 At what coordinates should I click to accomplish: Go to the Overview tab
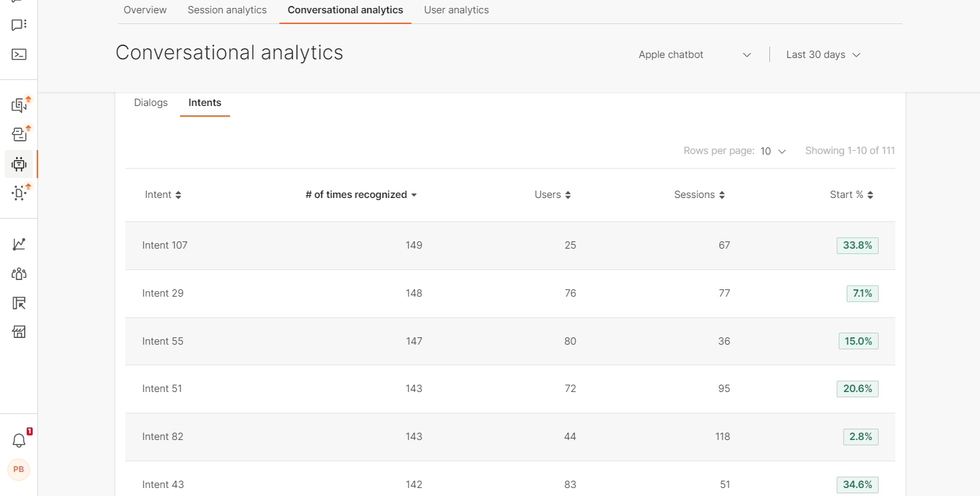[x=145, y=10]
